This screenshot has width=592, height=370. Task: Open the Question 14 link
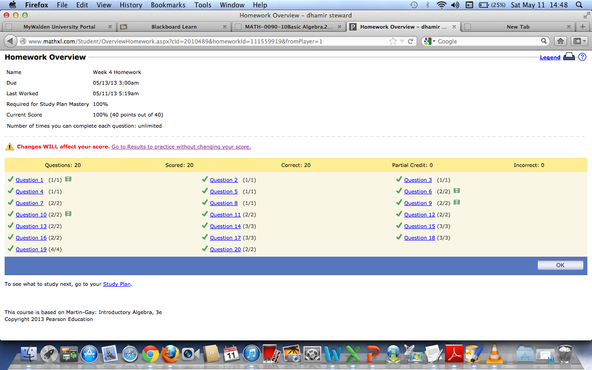pyautogui.click(x=225, y=226)
